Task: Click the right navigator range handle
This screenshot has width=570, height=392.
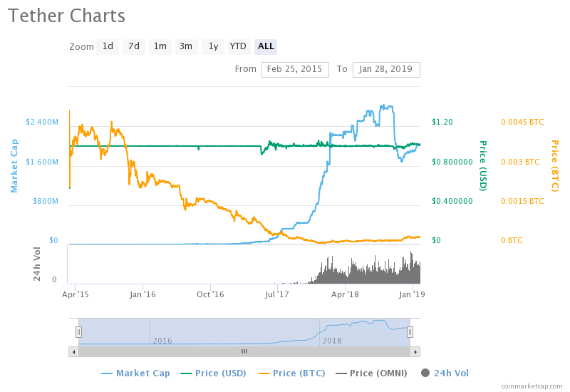Action: point(410,331)
